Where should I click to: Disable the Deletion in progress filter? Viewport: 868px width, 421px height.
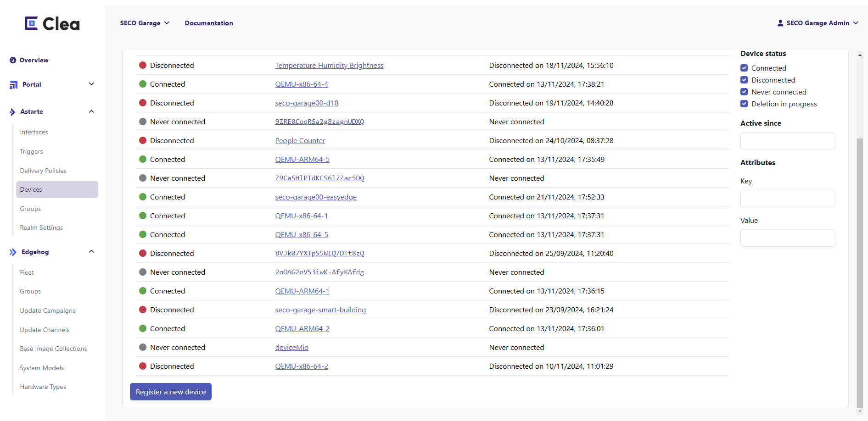(x=744, y=104)
